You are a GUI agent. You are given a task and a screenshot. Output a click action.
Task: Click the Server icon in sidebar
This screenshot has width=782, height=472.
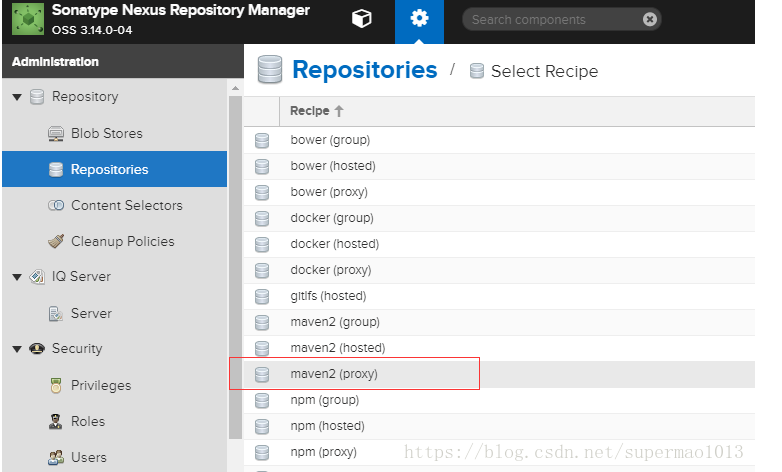click(x=56, y=314)
